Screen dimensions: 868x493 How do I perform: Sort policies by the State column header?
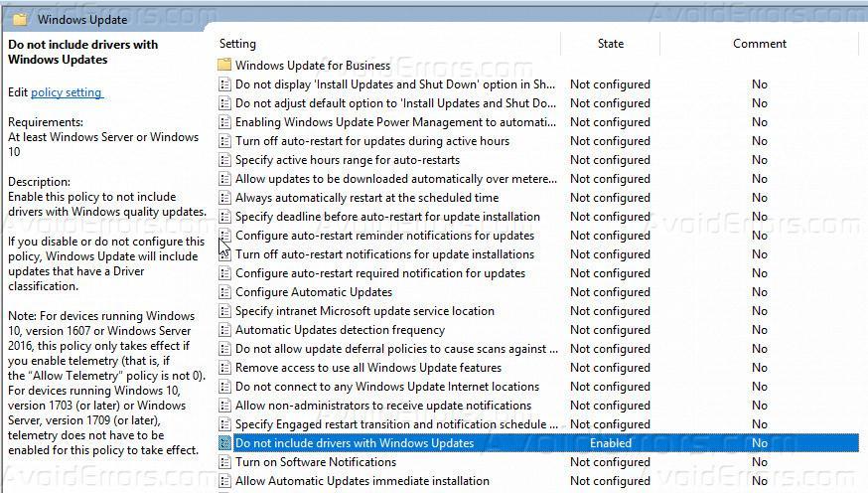[610, 44]
